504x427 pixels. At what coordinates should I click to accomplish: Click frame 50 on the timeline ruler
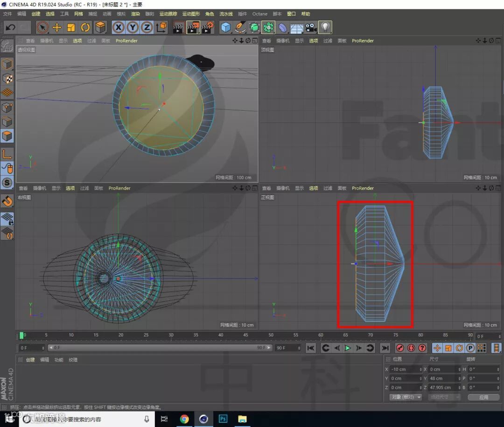click(x=271, y=335)
